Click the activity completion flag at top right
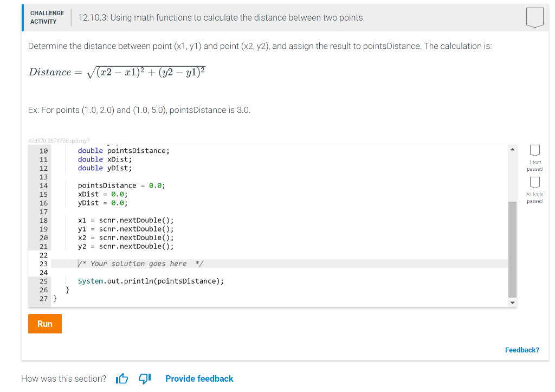 point(535,17)
